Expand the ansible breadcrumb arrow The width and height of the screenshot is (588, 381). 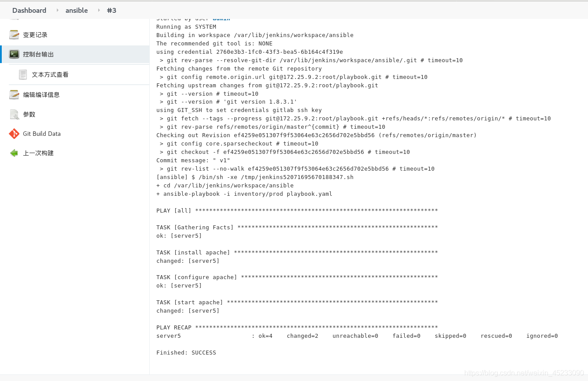99,10
